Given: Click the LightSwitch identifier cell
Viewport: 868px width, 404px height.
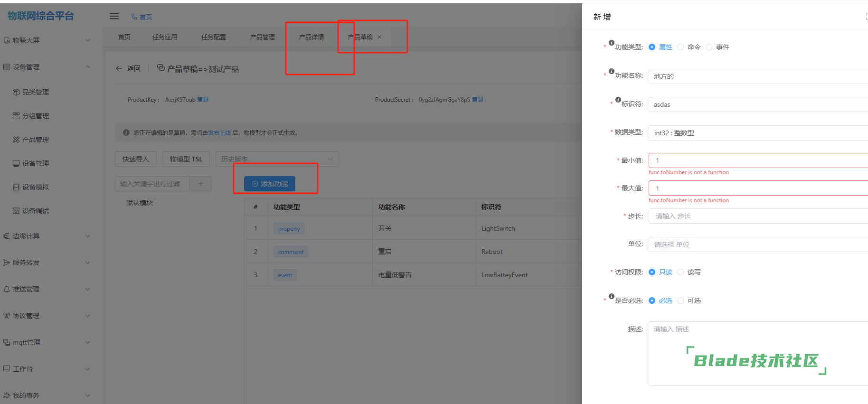Looking at the screenshot, I should [498, 228].
